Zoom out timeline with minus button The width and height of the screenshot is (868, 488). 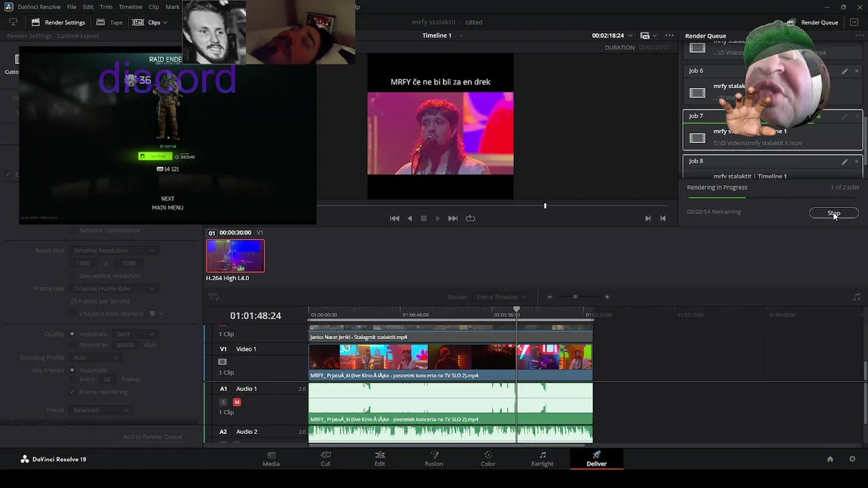coord(550,297)
